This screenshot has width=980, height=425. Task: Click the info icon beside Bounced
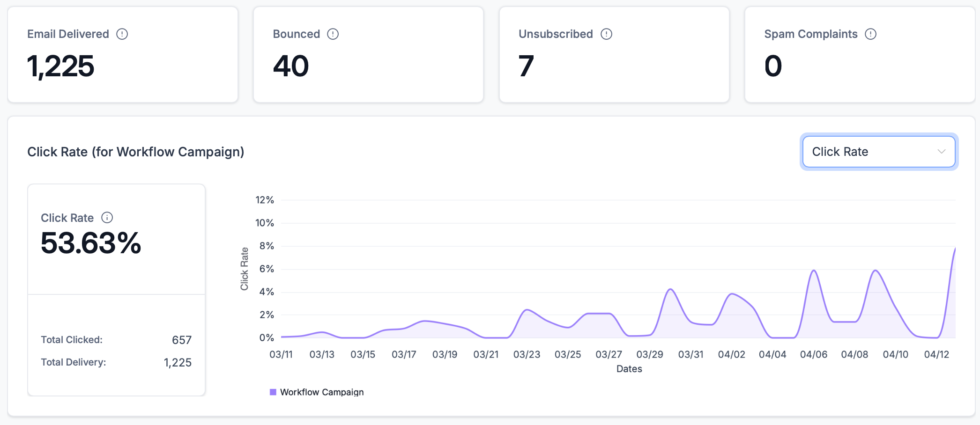(333, 33)
